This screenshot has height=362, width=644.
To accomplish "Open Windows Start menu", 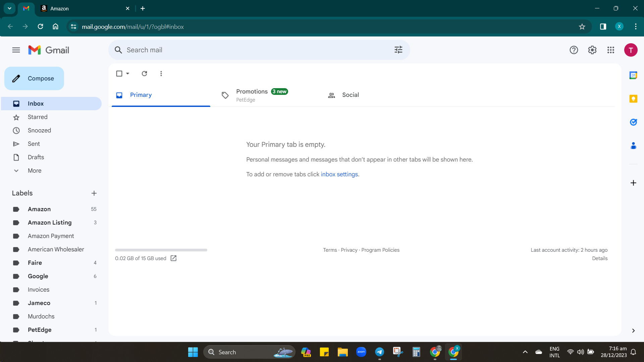I will 193,352.
